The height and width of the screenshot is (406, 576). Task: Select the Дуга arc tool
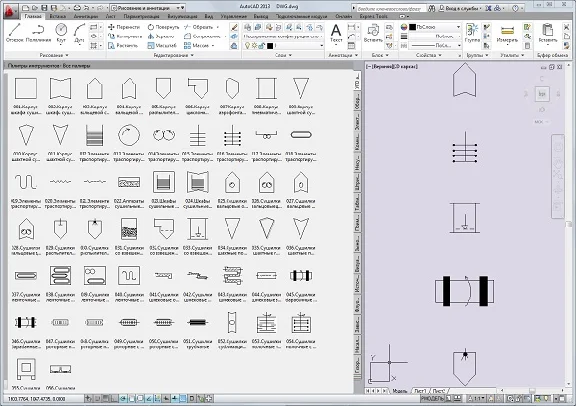(79, 33)
